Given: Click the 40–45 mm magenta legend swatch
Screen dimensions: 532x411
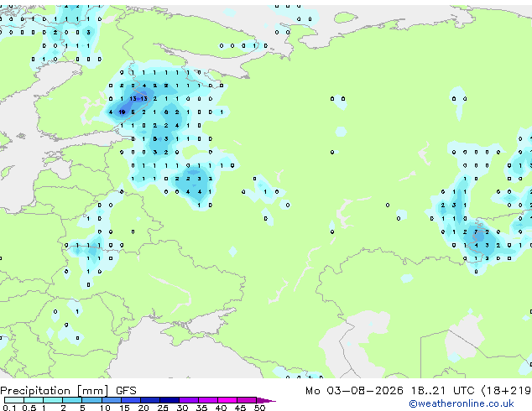Looking at the screenshot, I should coord(227,400).
